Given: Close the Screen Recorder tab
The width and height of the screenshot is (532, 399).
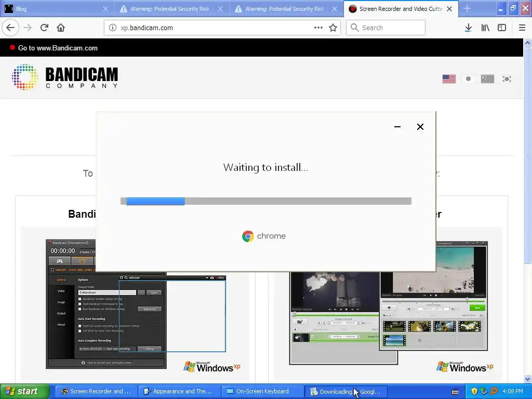Looking at the screenshot, I should (x=449, y=9).
